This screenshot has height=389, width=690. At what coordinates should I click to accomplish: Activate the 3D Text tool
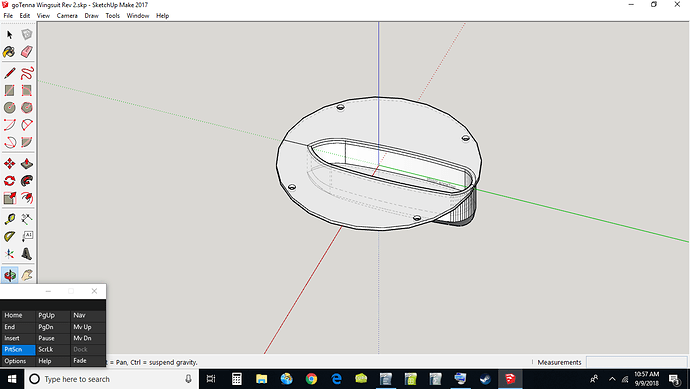pos(27,254)
